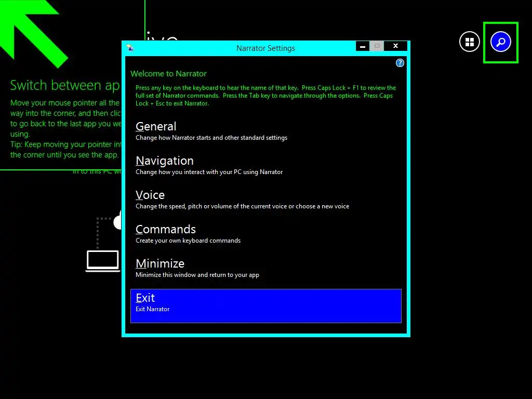Click the Switch between apps heading behind window

click(x=65, y=86)
